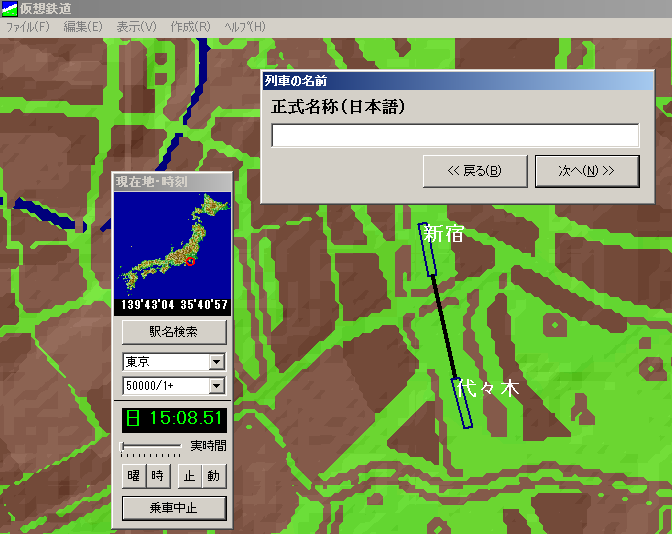Click the Japan overview minimap
672x534 pixels.
pos(172,245)
